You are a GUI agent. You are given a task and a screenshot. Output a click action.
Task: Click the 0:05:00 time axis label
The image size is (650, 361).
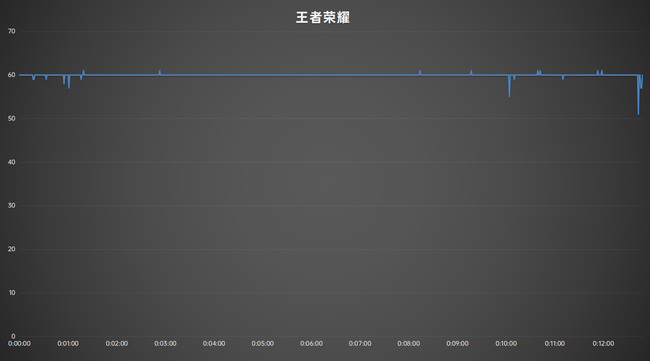[x=262, y=344]
